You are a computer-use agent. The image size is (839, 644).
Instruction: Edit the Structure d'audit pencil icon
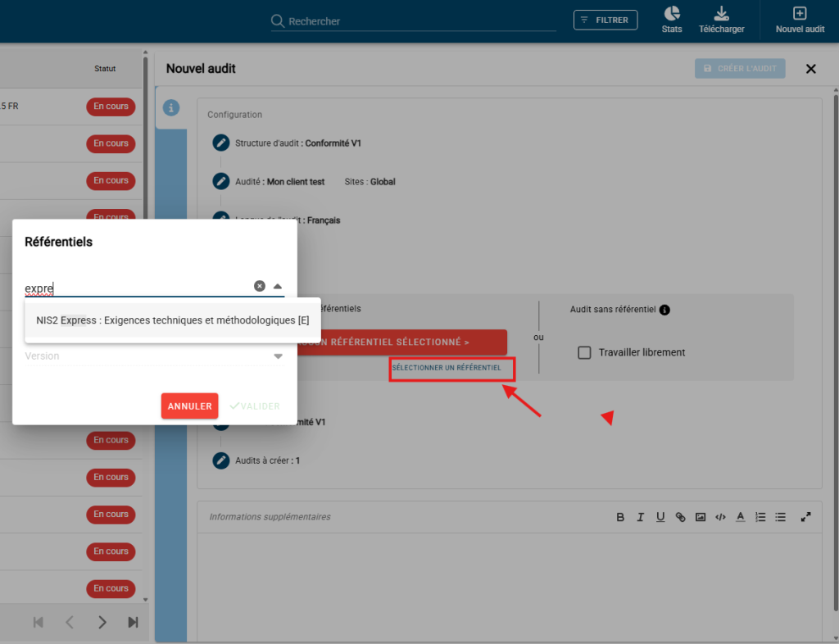coord(220,143)
